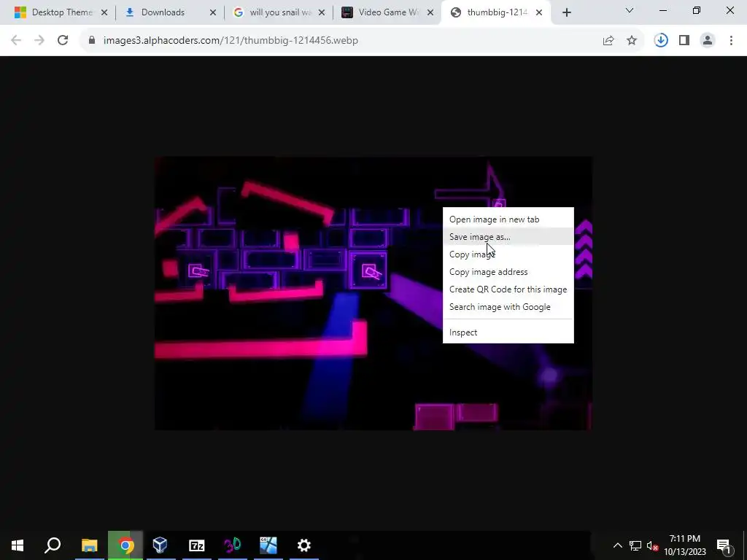Open VirtualBox cube taskbar icon

(x=160, y=545)
